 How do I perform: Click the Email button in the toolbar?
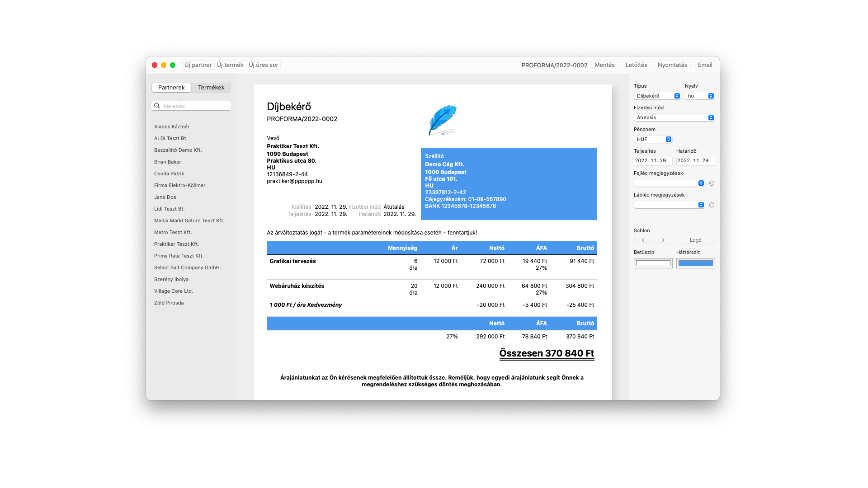705,65
